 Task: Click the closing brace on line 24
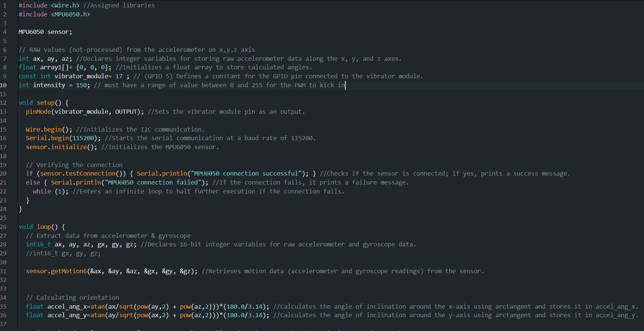point(20,209)
